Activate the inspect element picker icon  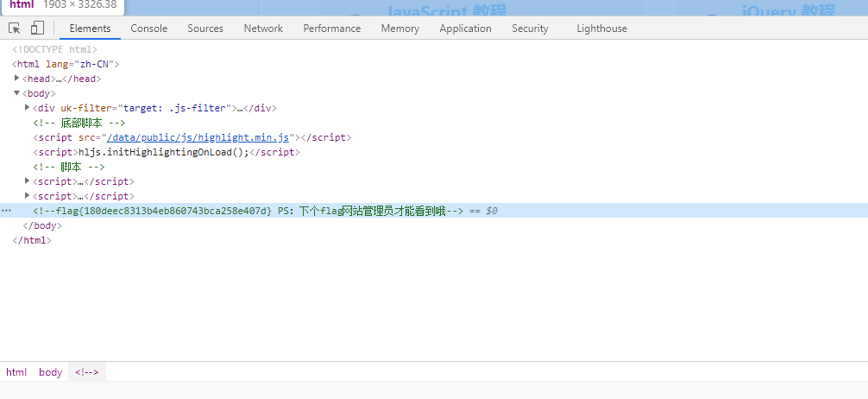(x=15, y=28)
